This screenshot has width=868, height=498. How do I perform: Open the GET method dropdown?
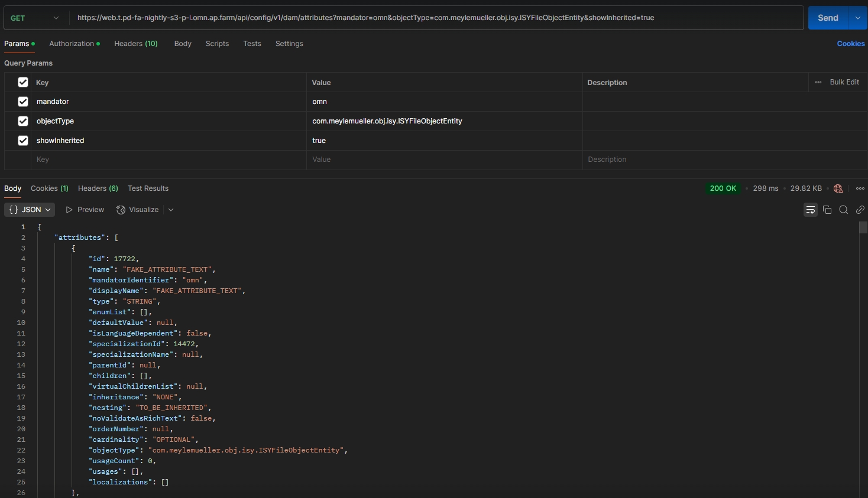pyautogui.click(x=35, y=18)
